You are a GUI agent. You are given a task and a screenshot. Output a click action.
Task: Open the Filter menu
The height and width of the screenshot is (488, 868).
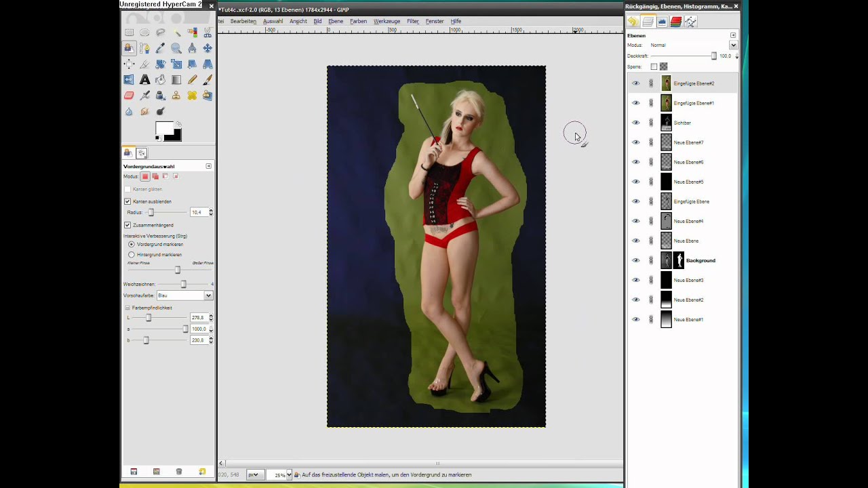413,21
